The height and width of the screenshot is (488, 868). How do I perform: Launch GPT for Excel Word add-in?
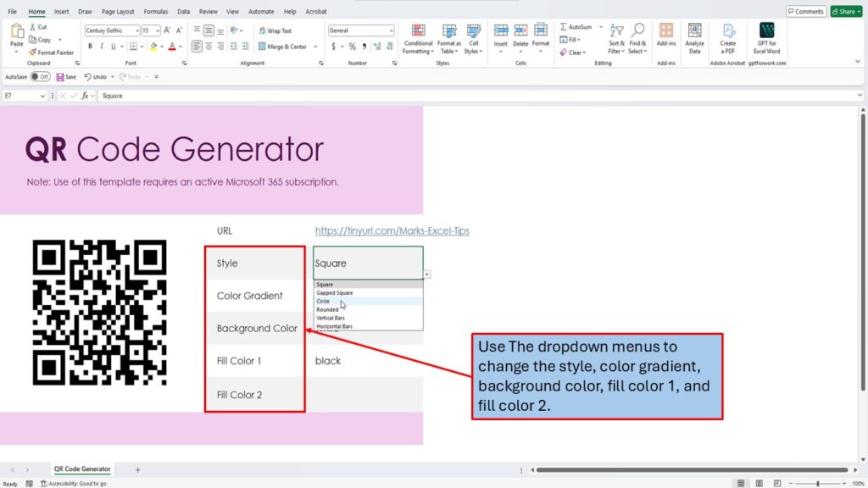(766, 38)
